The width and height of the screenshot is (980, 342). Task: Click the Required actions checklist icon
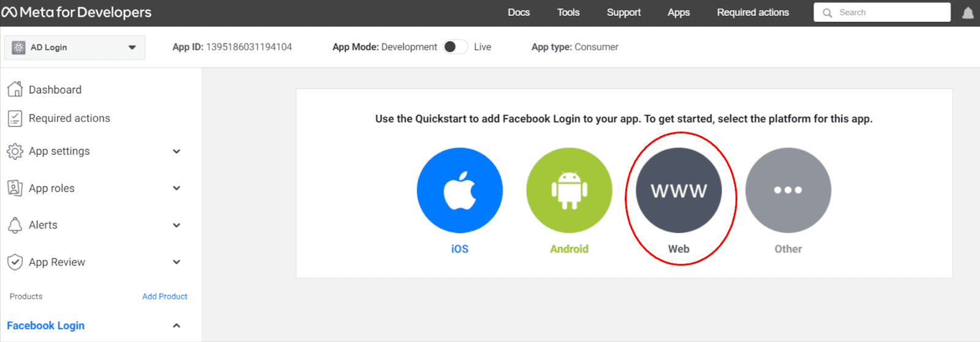pyautogui.click(x=15, y=118)
